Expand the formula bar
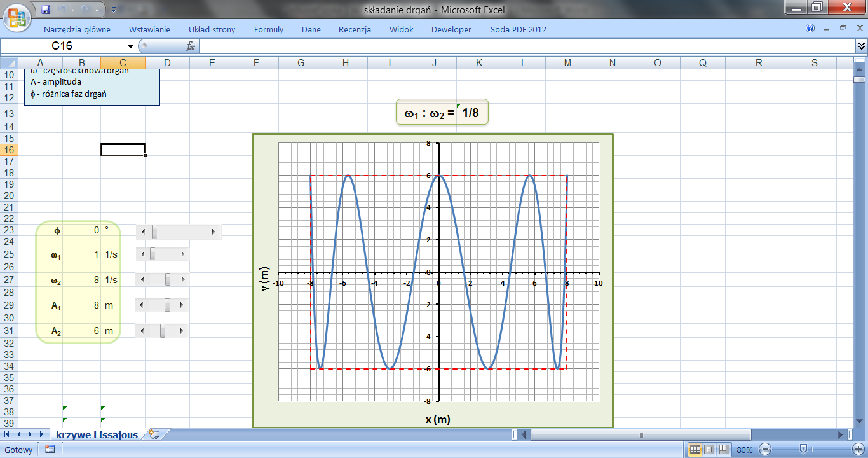The height and width of the screenshot is (458, 868). (862, 46)
